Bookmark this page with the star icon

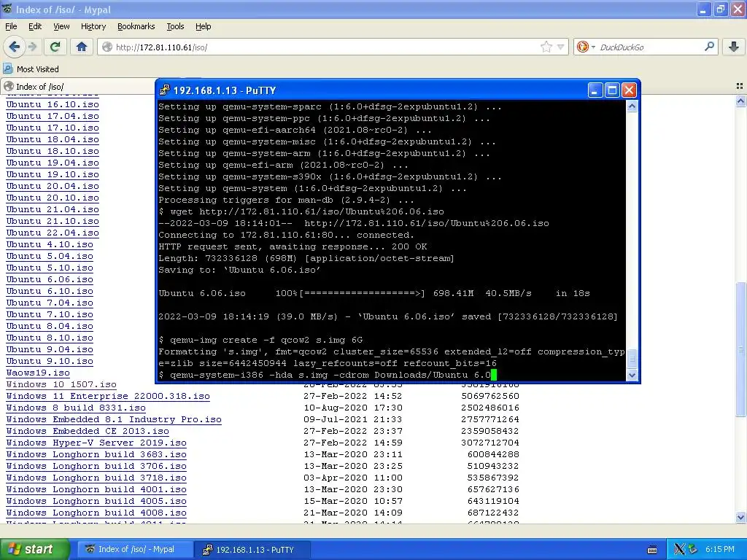click(x=546, y=47)
